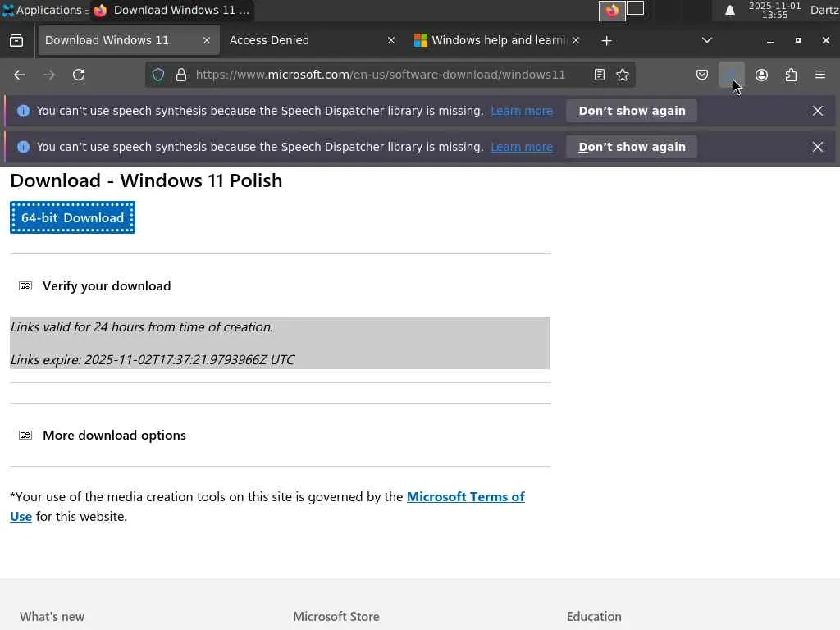Click the 64-bit Download button
The height and width of the screenshot is (630, 840).
tap(72, 217)
